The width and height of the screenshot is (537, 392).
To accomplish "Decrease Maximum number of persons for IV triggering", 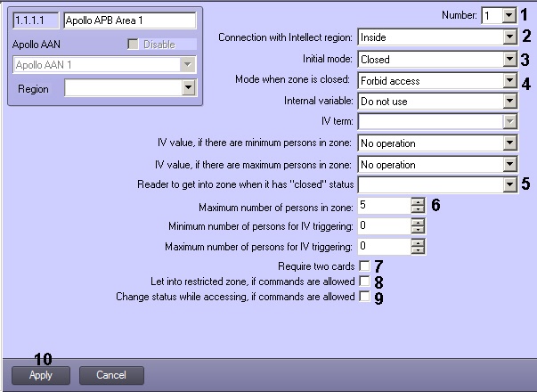I will (x=418, y=250).
